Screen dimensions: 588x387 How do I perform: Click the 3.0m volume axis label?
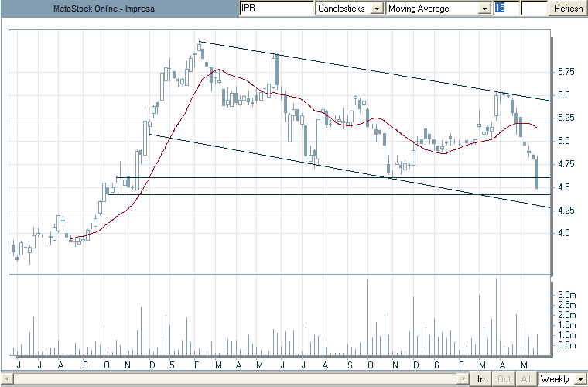[566, 295]
